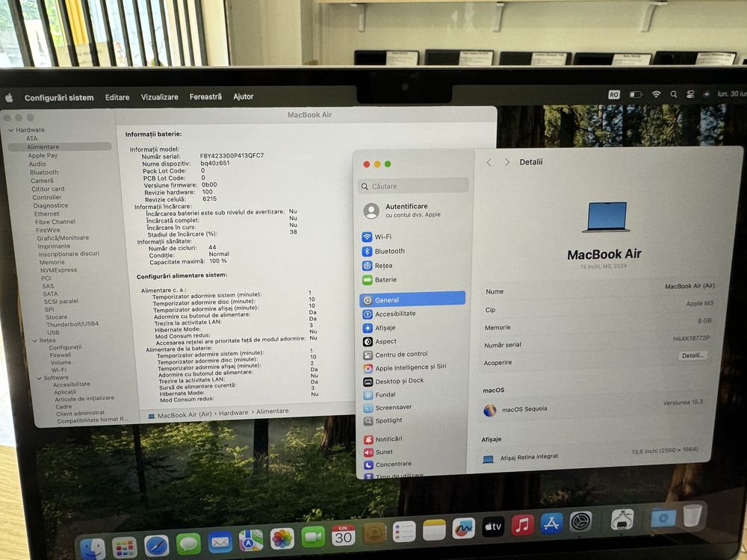Select Grafică/Monitoare in hardware tree
This screenshot has width=747, height=560.
pos(63,237)
